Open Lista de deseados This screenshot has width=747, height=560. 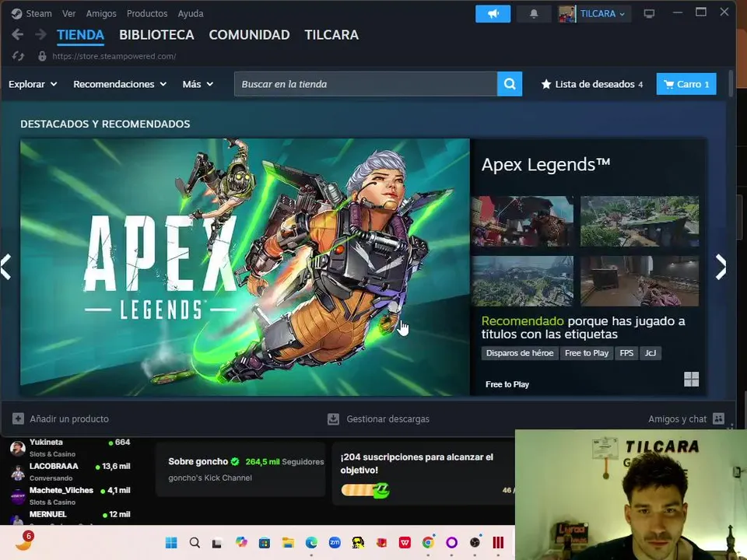[593, 84]
